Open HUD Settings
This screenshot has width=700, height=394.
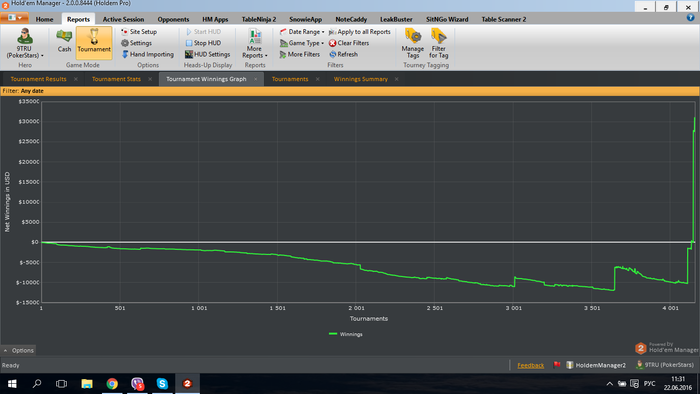click(x=208, y=54)
